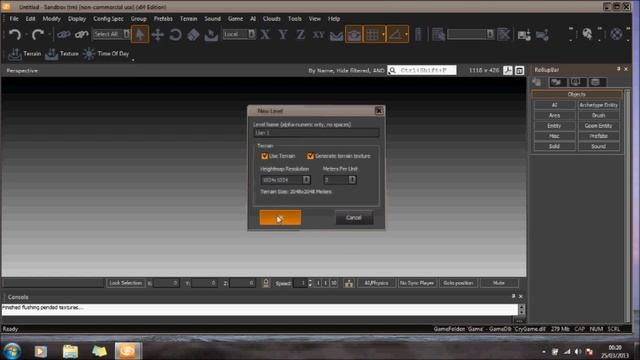Uncheck Generate terrain texture checkbox
The height and width of the screenshot is (360, 640).
pos(310,156)
